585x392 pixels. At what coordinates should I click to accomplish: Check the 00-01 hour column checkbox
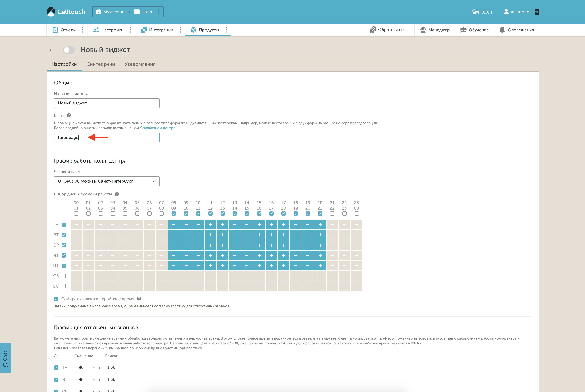(x=76, y=213)
